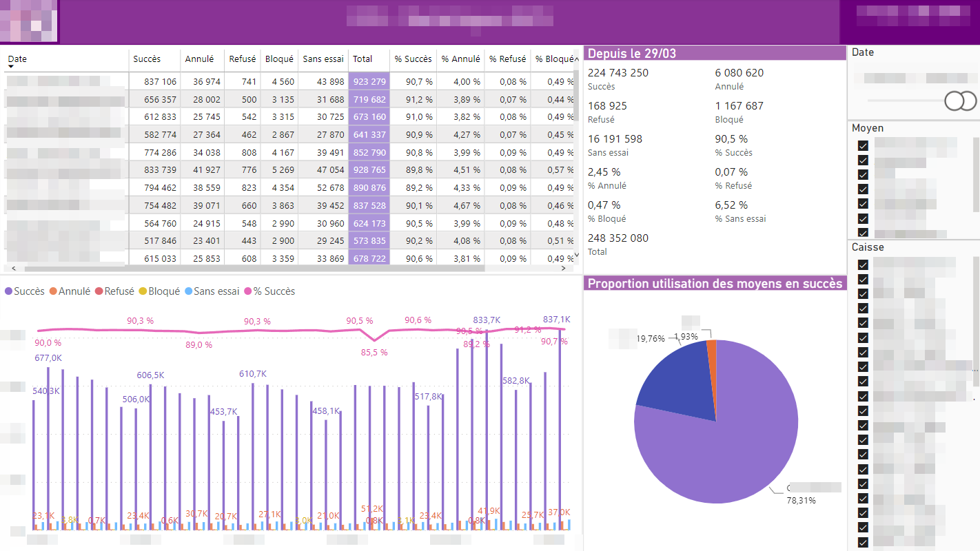The height and width of the screenshot is (551, 980).
Task: Click the pink % Succès legend marker
Action: pos(248,291)
